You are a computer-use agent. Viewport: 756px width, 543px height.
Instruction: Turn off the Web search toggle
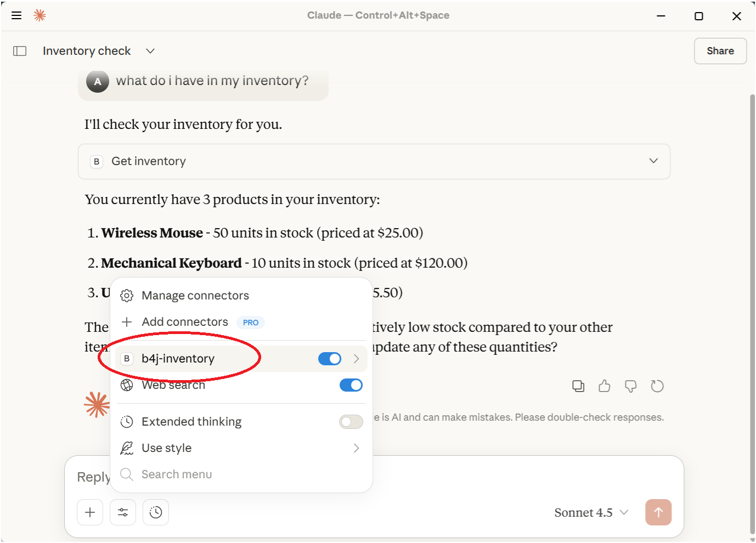(351, 385)
